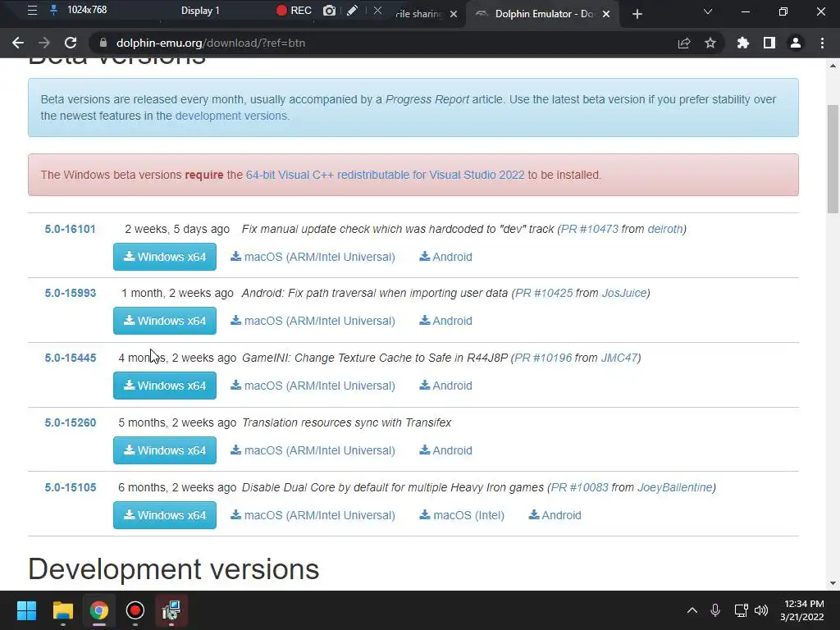Image resolution: width=840 pixels, height=630 pixels.
Task: Open JosJuice author link
Action: pos(624,293)
